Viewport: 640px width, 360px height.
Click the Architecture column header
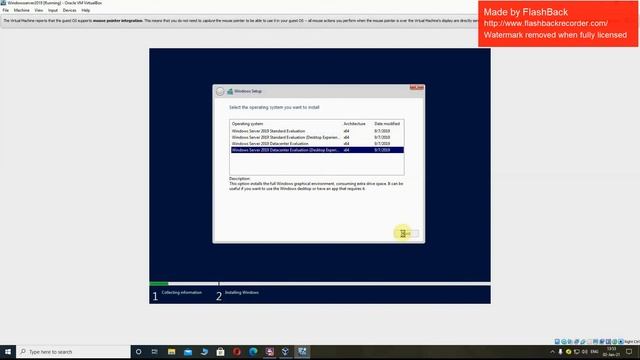coord(354,124)
